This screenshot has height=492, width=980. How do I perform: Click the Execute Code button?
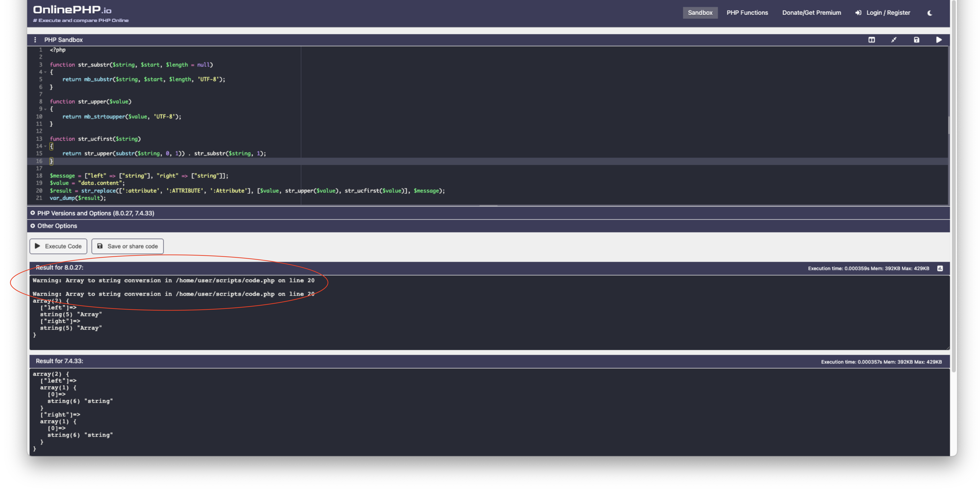tap(58, 246)
